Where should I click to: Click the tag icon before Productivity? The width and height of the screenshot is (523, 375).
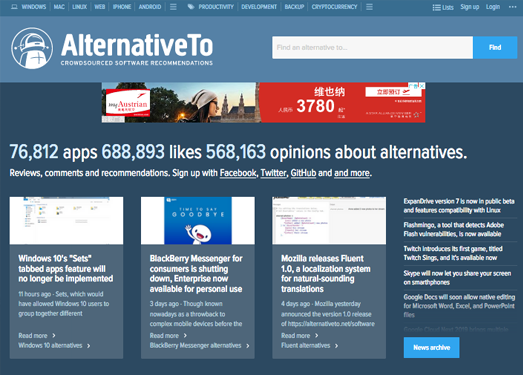point(191,7)
